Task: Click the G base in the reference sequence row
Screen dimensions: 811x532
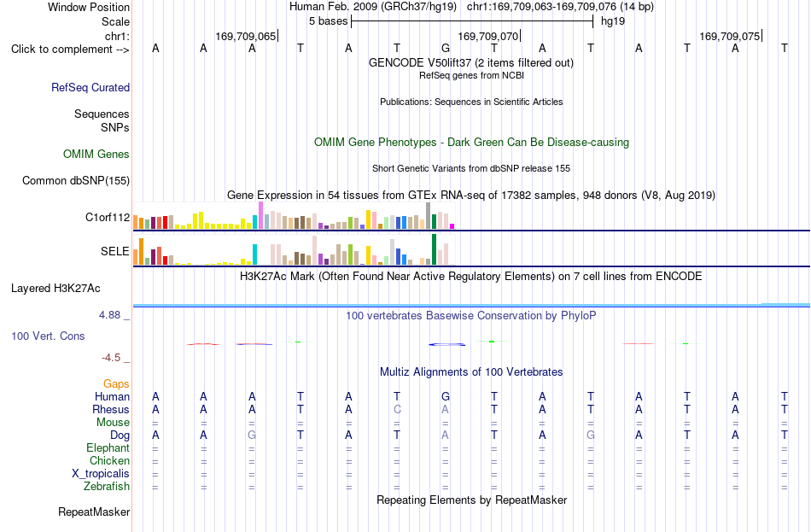Action: tap(446, 49)
